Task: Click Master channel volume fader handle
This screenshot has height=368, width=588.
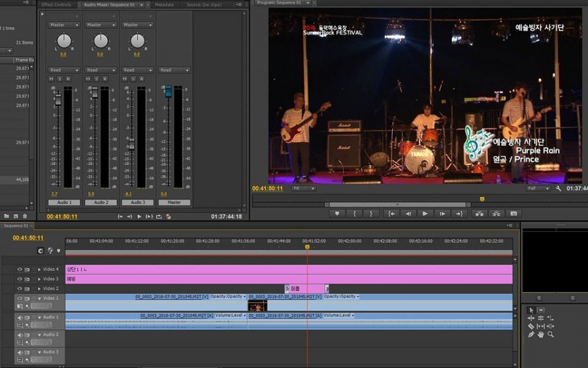Action: point(169,91)
